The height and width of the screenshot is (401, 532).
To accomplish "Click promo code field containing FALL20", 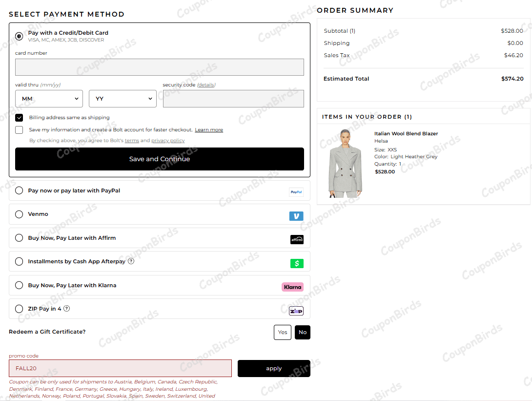I will point(120,368).
